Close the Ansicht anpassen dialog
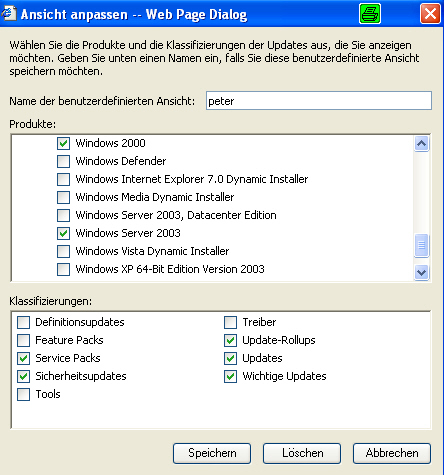This screenshot has height=475, width=444. pos(430,14)
